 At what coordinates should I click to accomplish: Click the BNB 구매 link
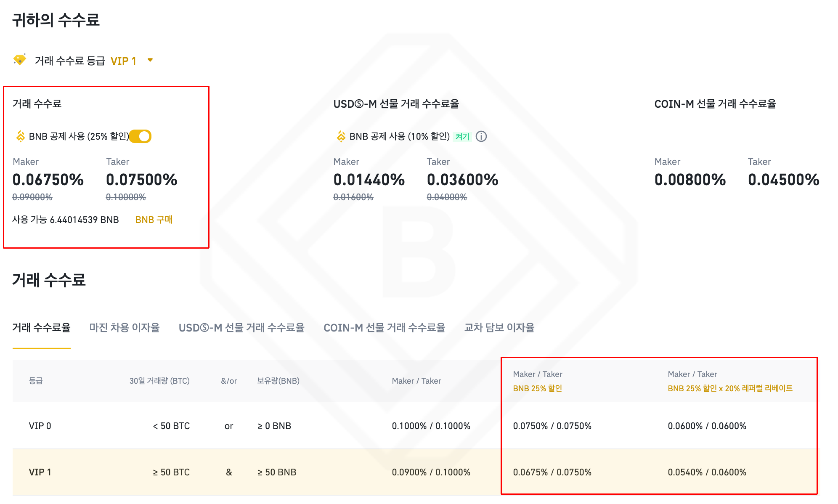(x=154, y=220)
